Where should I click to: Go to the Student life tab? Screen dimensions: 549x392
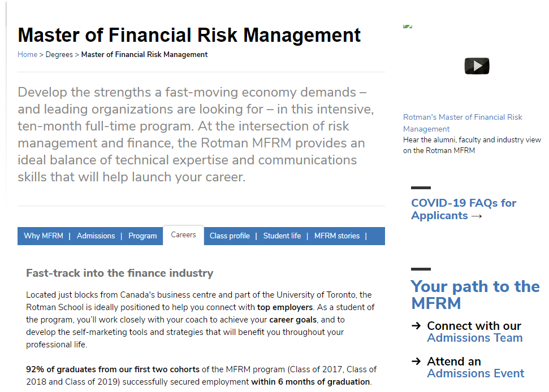click(x=282, y=236)
